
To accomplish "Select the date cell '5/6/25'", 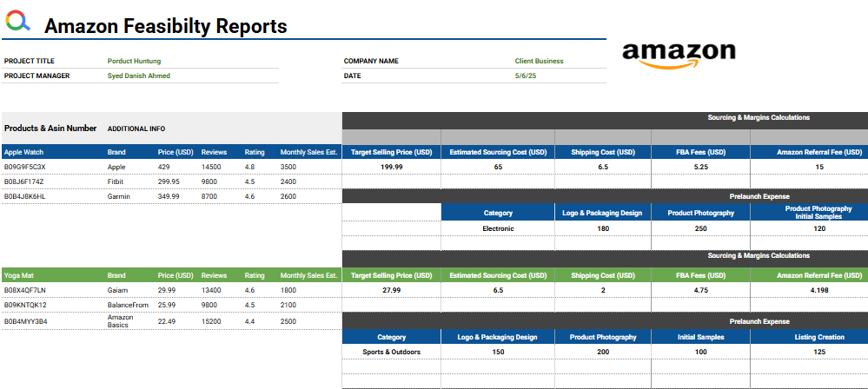I will coord(526,76).
